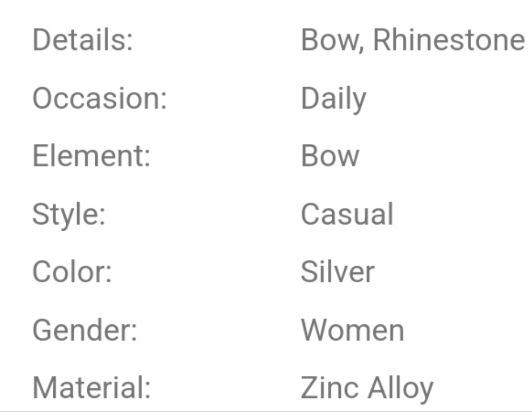This screenshot has width=532, height=412.
Task: Click the Details: label
Action: tap(82, 41)
